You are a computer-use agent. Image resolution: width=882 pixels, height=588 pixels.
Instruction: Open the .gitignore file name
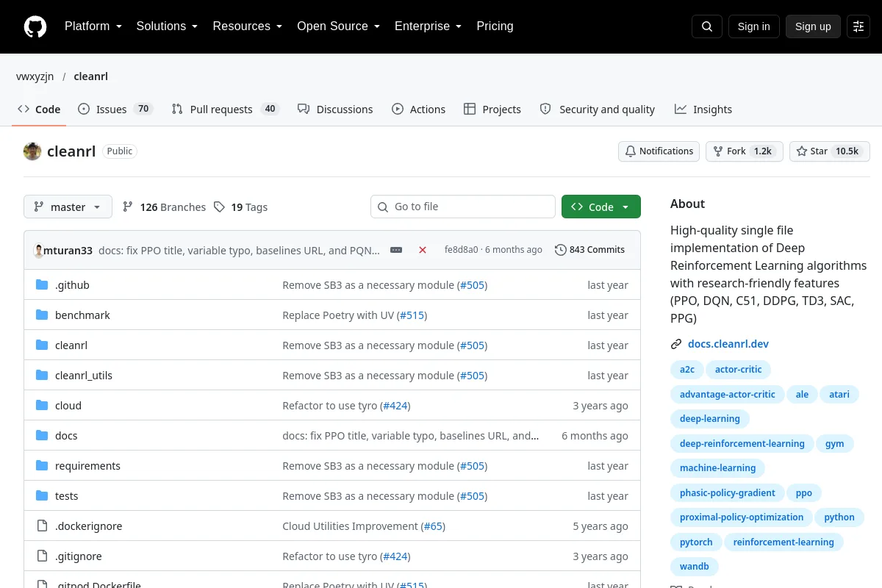pos(79,556)
